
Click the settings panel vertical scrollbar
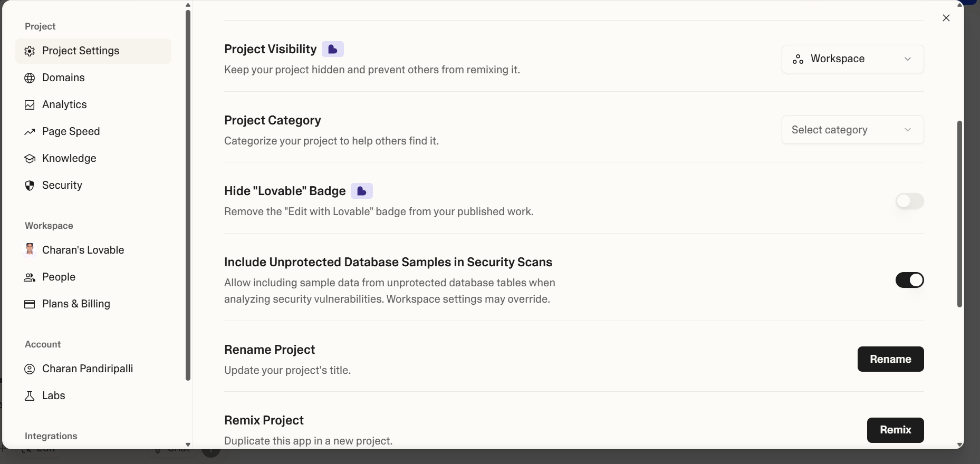tap(959, 214)
